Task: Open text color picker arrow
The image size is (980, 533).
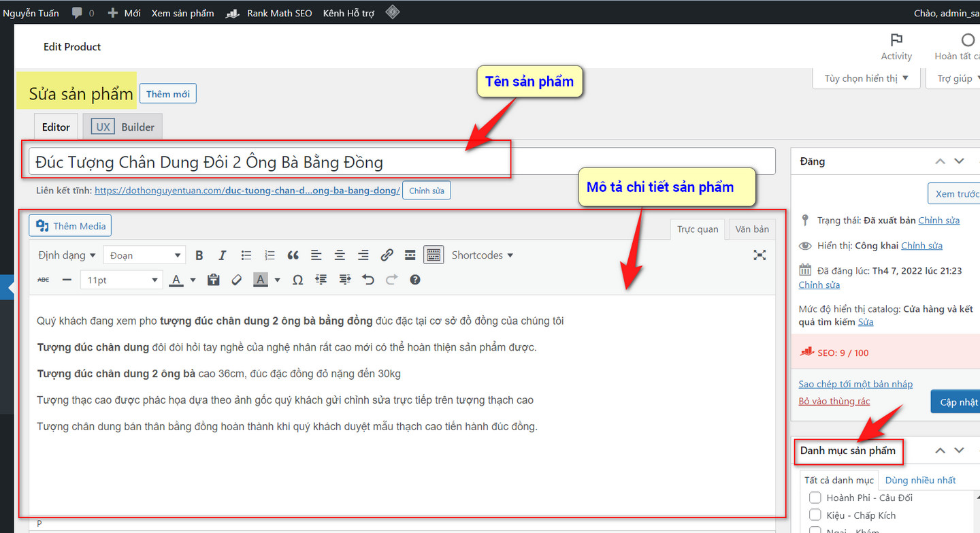Action: 193,280
